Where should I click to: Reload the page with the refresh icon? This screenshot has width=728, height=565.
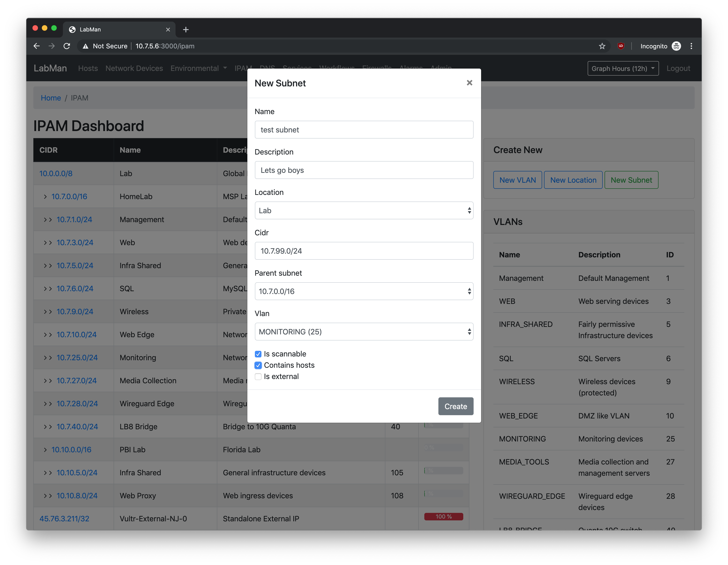coord(67,46)
